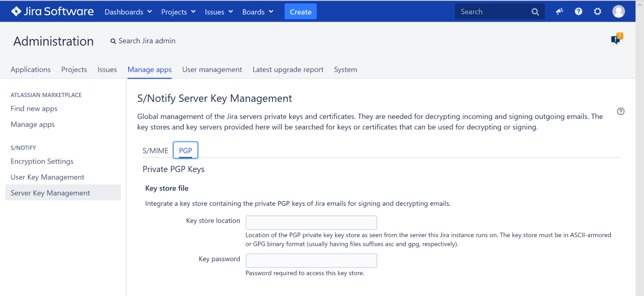
Task: Open the user profile avatar
Action: (618, 12)
